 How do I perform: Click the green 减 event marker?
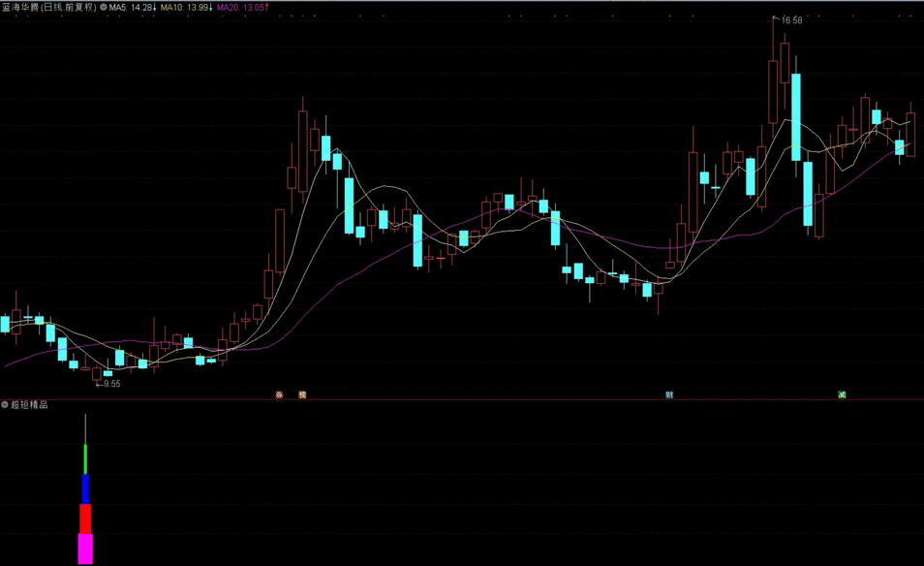(842, 395)
